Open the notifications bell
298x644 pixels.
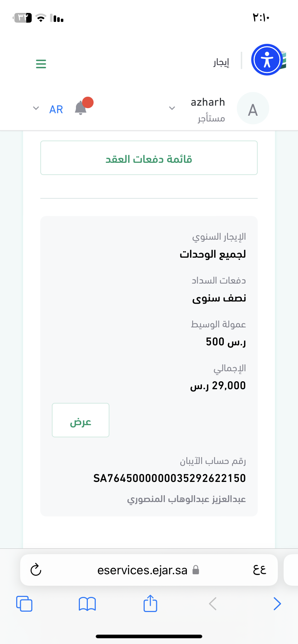[x=81, y=108]
